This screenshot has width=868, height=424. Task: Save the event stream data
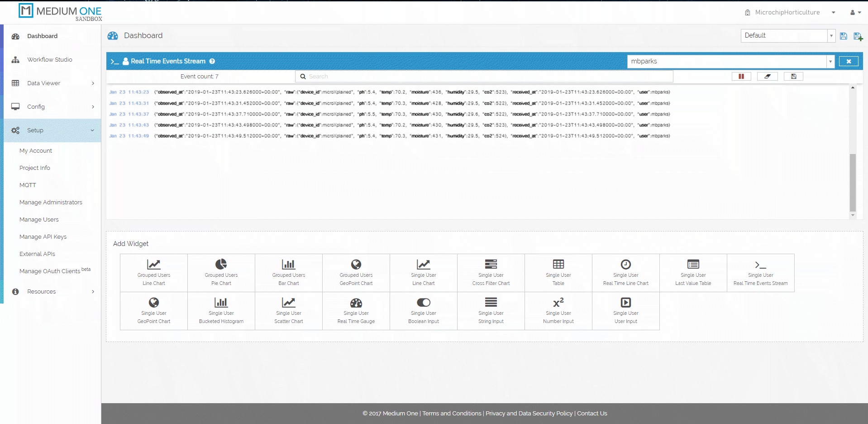(793, 76)
